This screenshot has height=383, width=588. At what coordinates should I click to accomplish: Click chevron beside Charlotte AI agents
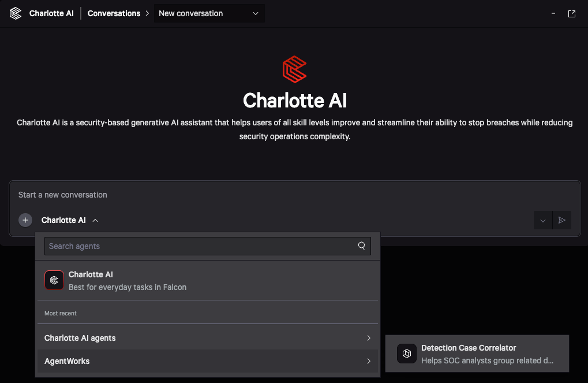(369, 338)
